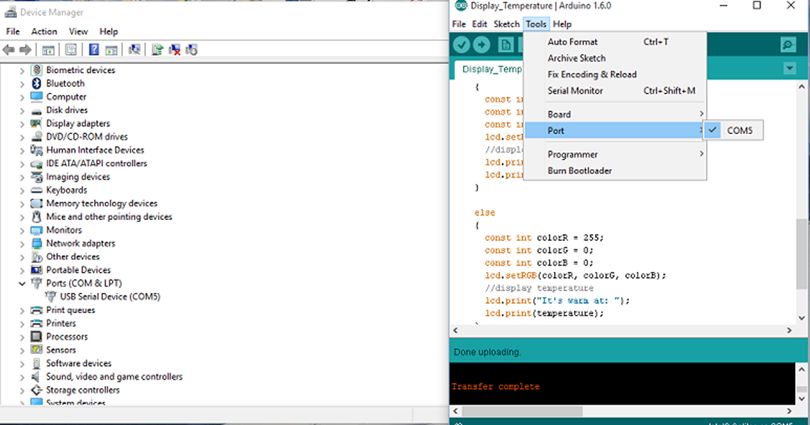
Task: Open the Arduino Help menu
Action: pos(562,24)
